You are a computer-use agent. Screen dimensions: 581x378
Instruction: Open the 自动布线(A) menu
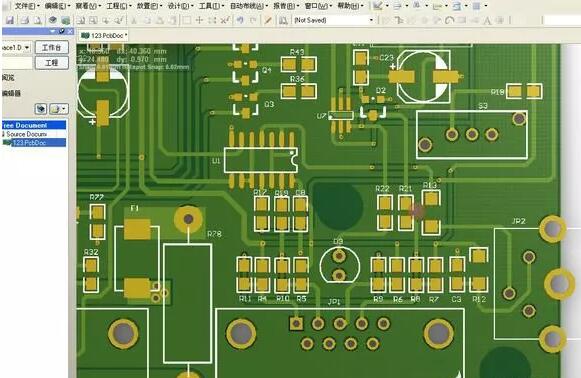(x=249, y=6)
